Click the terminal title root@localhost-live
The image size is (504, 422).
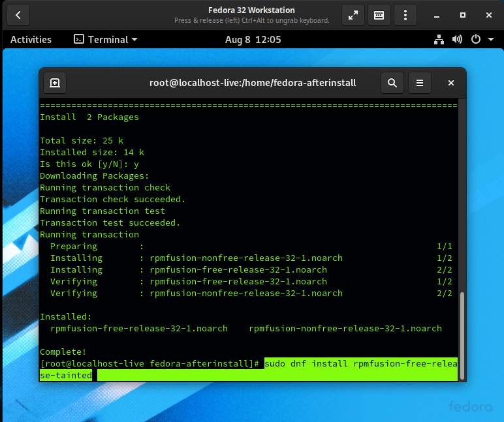tap(253, 83)
